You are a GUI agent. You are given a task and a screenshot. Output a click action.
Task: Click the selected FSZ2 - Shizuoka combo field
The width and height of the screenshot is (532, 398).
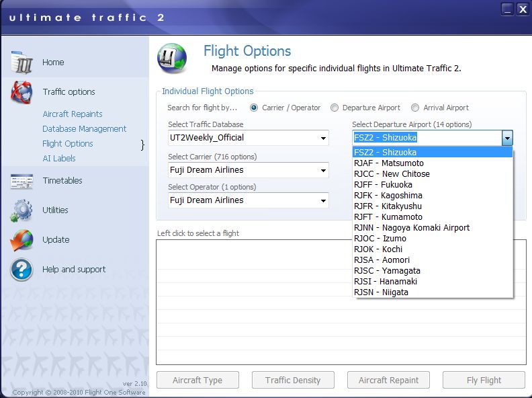[427, 138]
